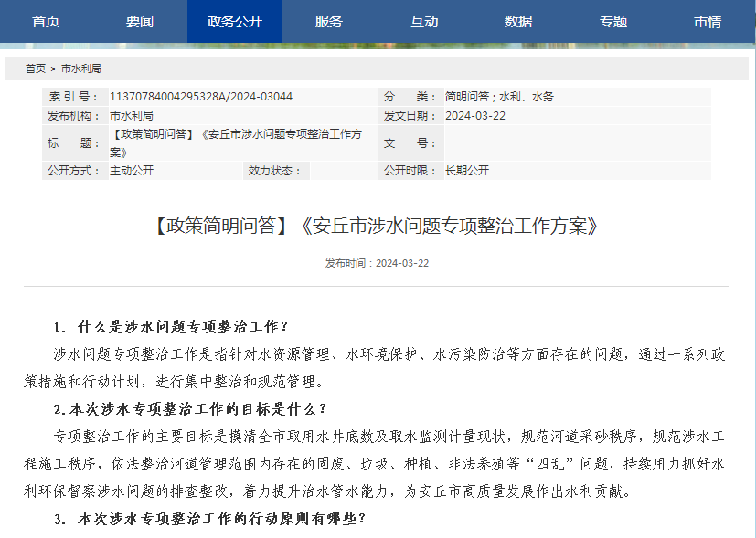
Task: Click the 发布机构 label cell
Action: point(75,116)
